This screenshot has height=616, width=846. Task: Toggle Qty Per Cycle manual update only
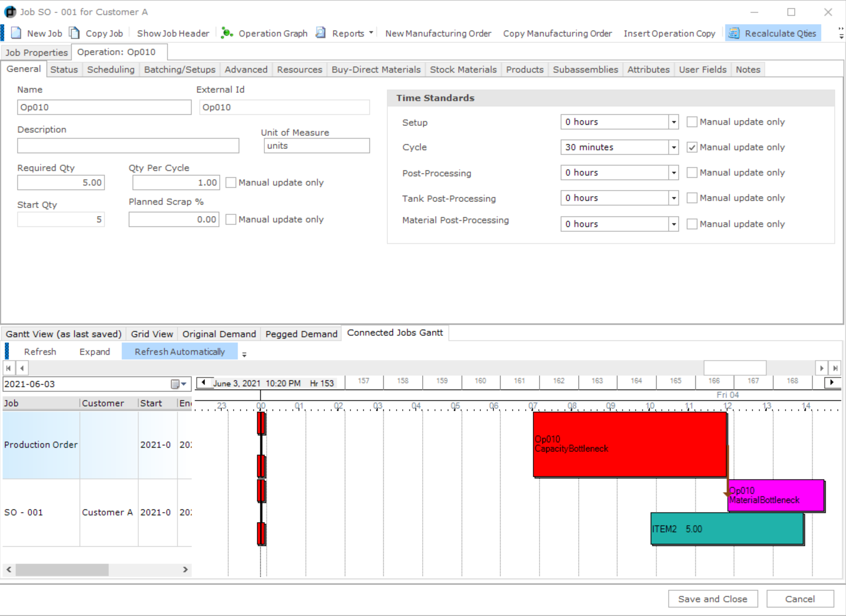[231, 183]
